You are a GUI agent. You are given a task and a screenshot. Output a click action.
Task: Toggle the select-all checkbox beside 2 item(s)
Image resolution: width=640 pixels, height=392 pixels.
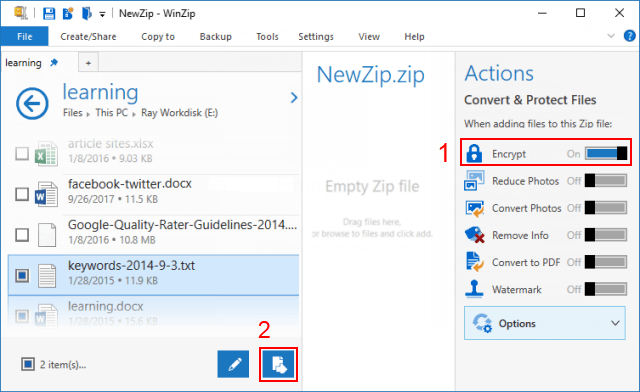[x=28, y=364]
